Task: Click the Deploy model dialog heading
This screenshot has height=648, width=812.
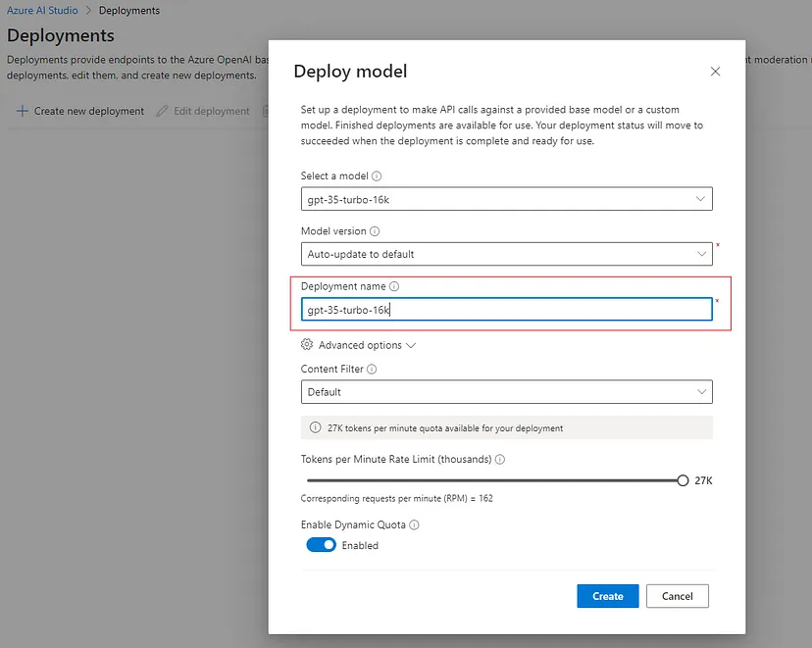Action: click(350, 72)
